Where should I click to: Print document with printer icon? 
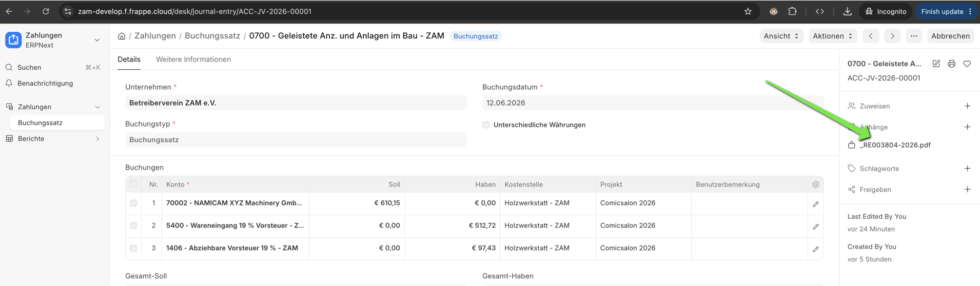(x=952, y=64)
